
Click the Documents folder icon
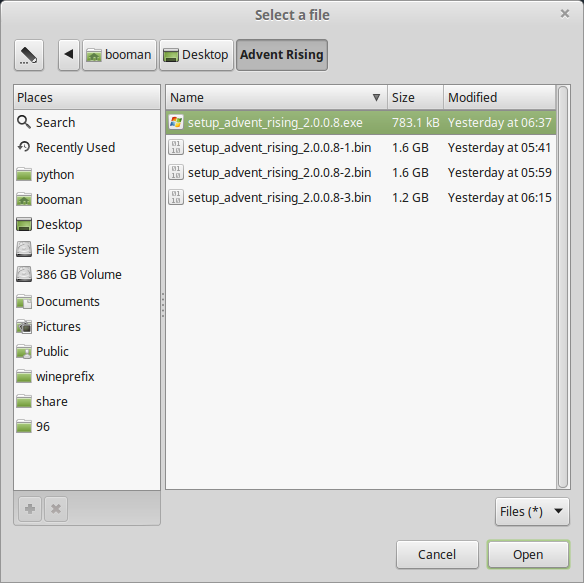(x=24, y=301)
